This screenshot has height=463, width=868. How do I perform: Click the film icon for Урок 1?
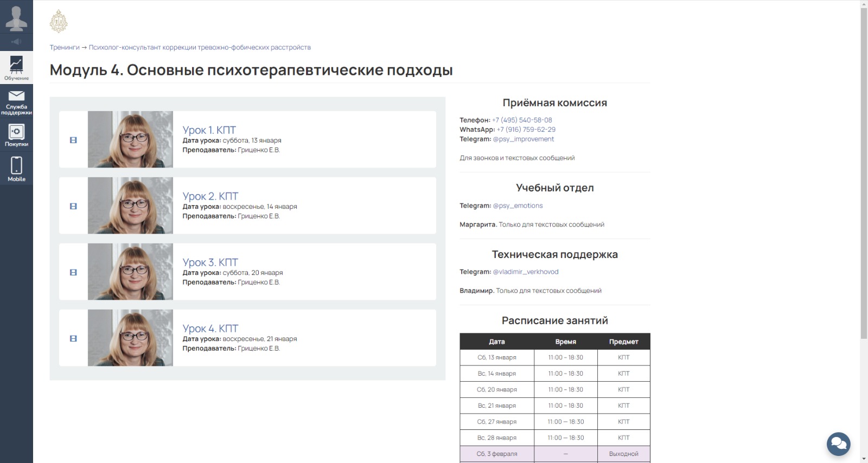point(73,140)
